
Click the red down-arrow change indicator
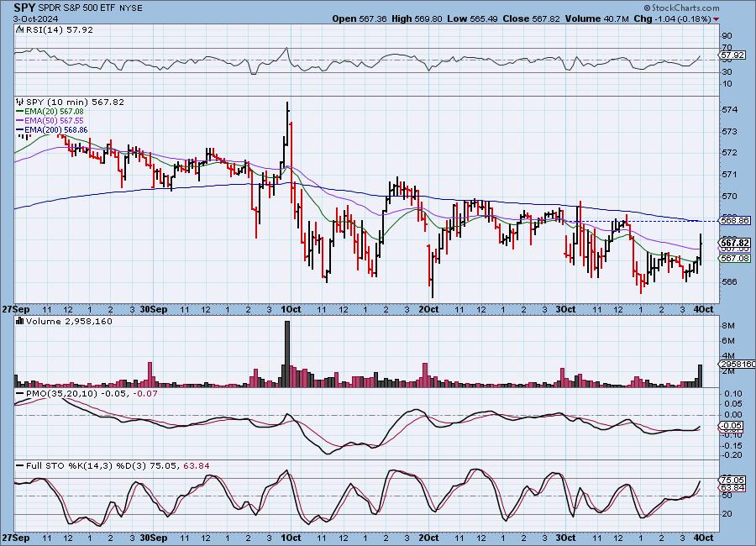(x=716, y=19)
